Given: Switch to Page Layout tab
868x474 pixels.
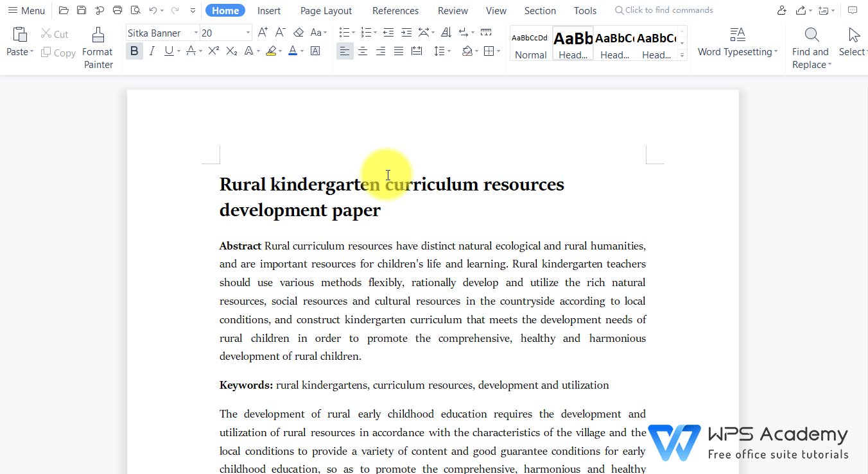Looking at the screenshot, I should click(326, 11).
